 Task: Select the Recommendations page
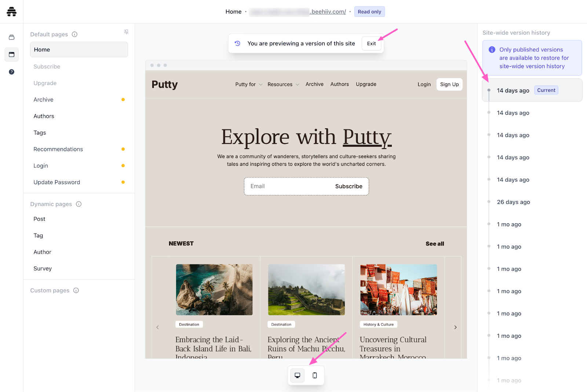pos(58,149)
